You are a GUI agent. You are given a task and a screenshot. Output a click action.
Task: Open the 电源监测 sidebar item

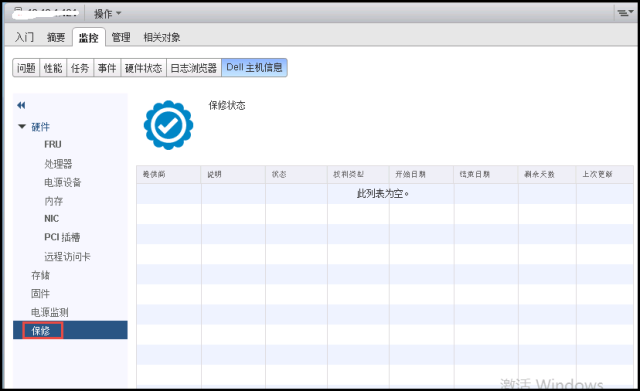pos(49,312)
